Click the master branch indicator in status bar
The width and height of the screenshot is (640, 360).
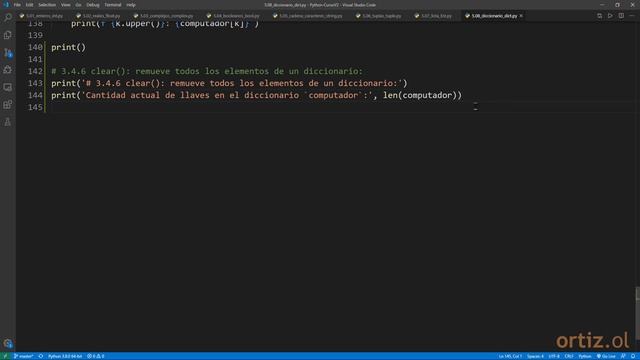[x=23, y=356]
